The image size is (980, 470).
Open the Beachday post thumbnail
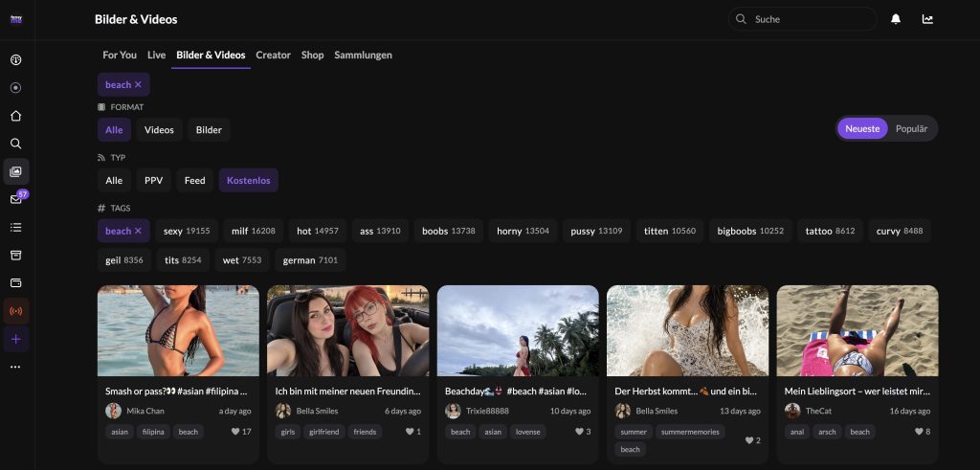(518, 330)
